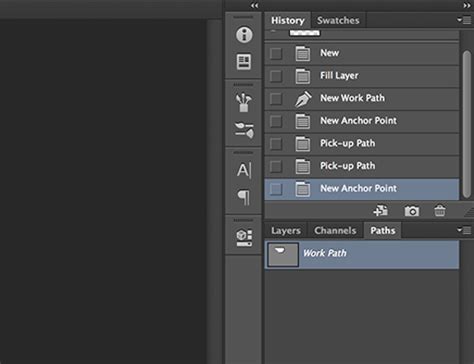Open the Info panel icon
The height and width of the screenshot is (364, 474).
(244, 35)
